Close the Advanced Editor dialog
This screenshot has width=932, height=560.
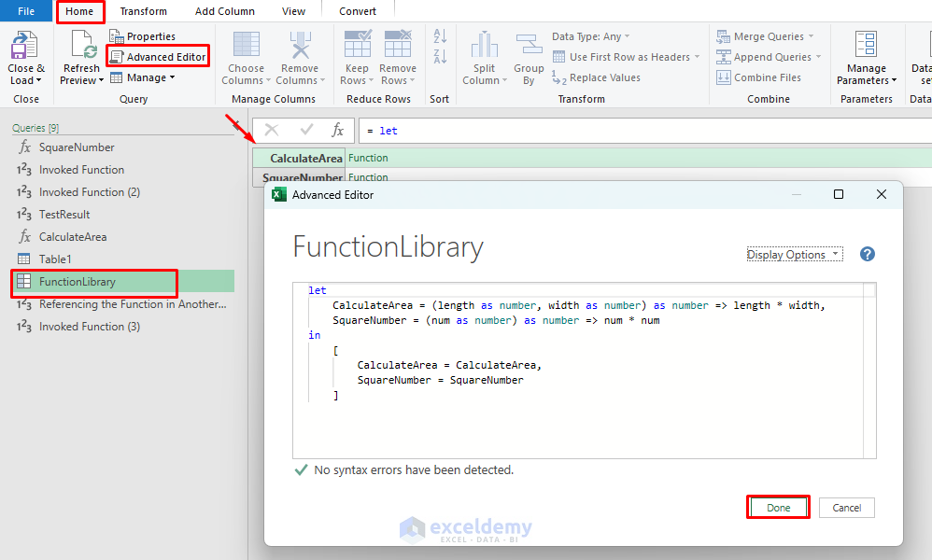click(881, 194)
